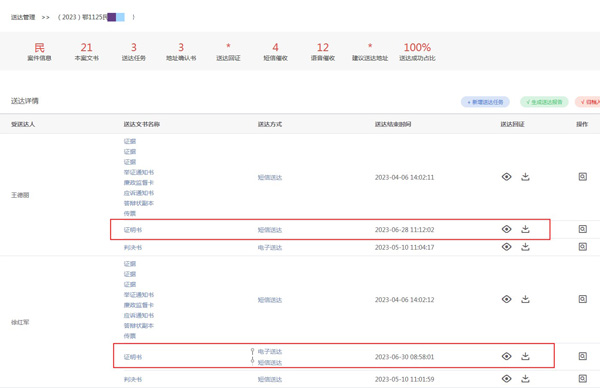Open 答辩状副本 document in 徐红军 group

coord(139,326)
